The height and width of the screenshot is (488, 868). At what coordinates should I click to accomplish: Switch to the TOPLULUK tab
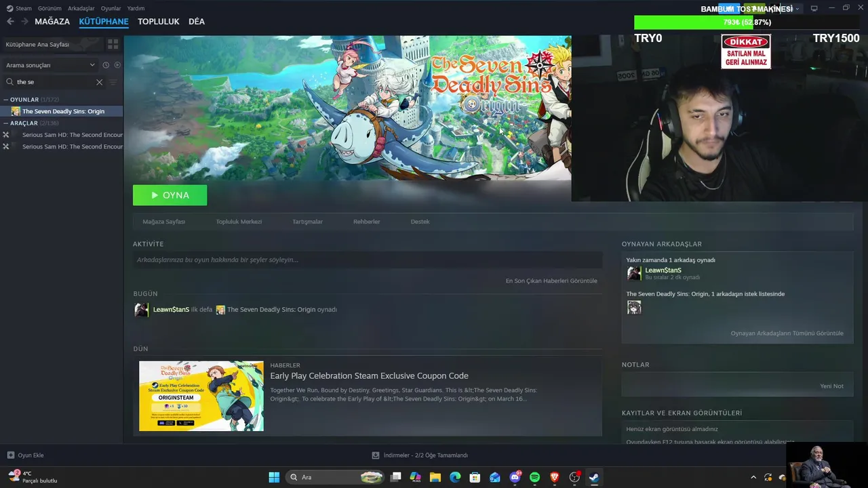(159, 22)
